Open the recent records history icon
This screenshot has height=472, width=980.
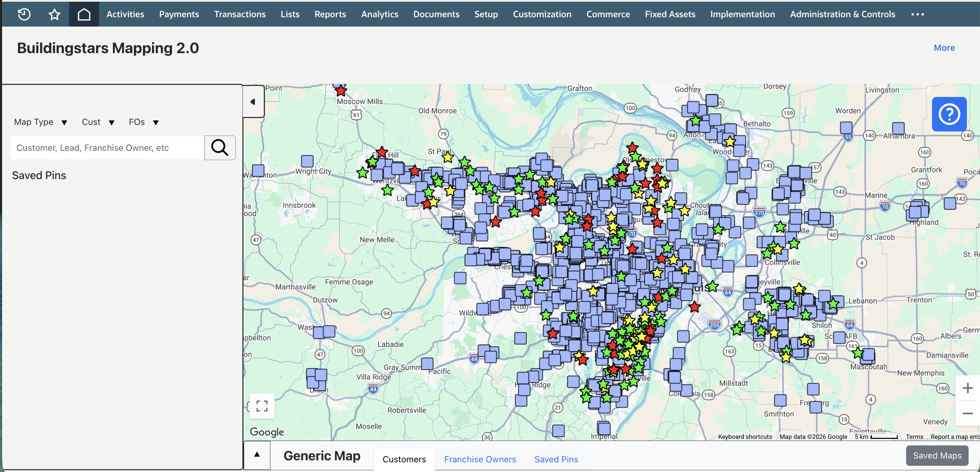(x=24, y=14)
